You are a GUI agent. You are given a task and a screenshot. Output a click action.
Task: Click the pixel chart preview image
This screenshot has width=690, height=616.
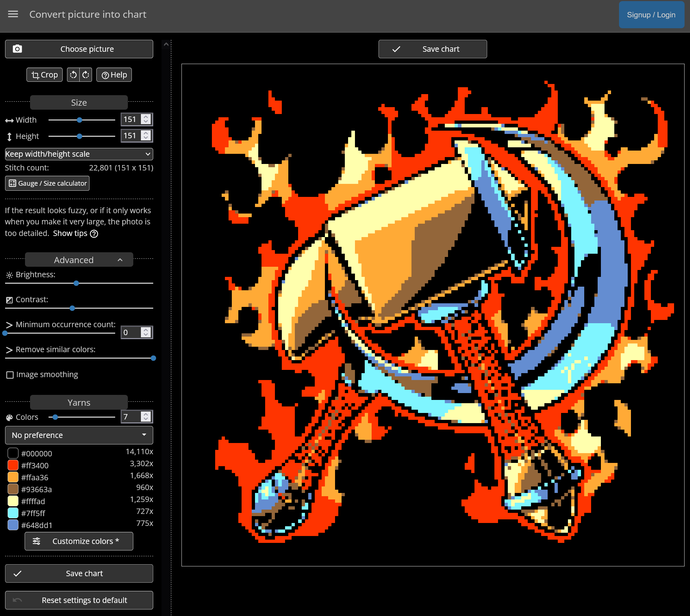tap(433, 315)
